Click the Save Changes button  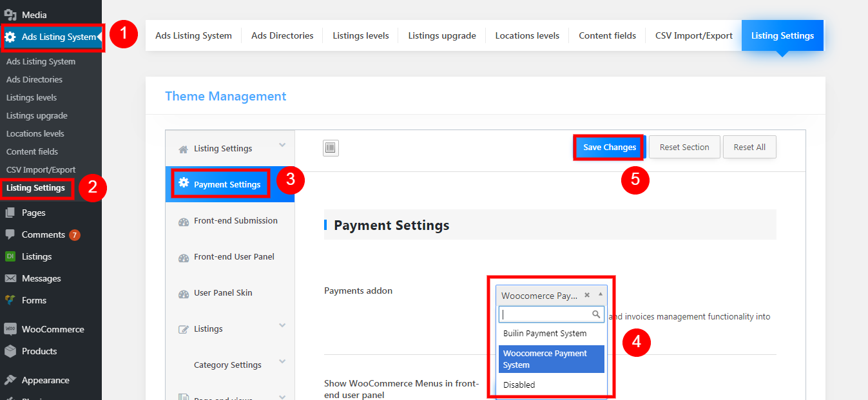(x=610, y=148)
